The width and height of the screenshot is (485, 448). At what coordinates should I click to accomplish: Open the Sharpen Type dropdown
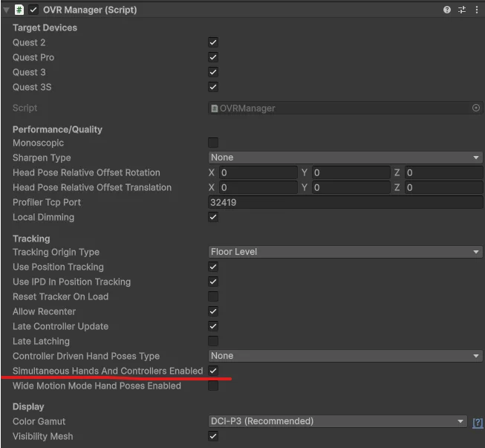point(345,158)
